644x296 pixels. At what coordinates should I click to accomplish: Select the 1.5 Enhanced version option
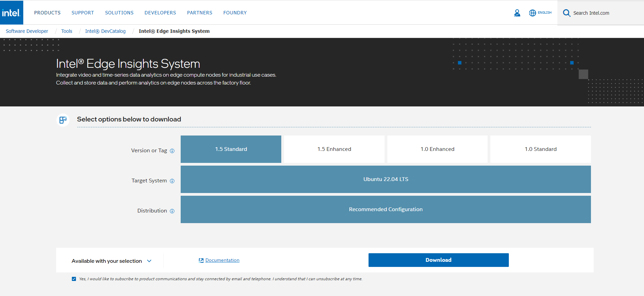click(x=334, y=149)
